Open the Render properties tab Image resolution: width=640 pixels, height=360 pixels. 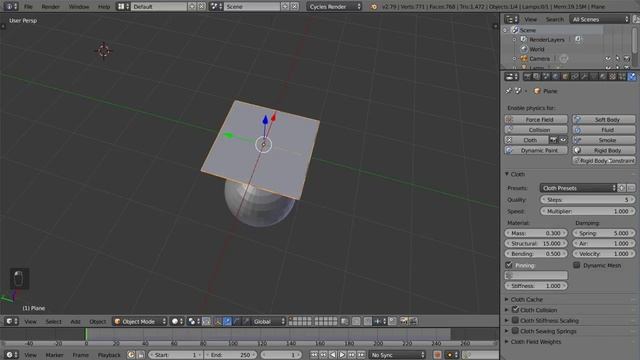tap(527, 77)
